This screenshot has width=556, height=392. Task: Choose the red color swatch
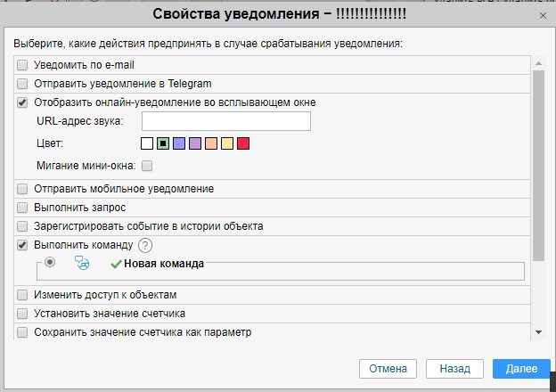coord(243,143)
